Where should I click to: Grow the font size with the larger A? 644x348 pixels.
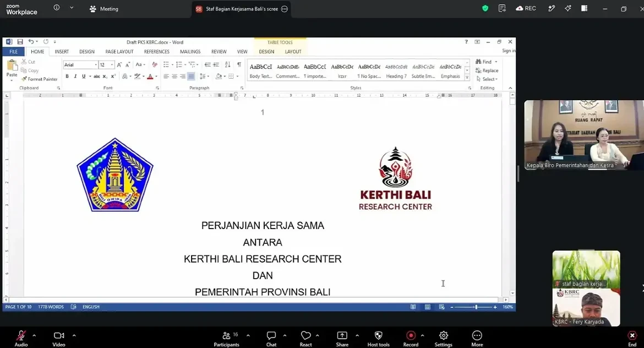pyautogui.click(x=119, y=65)
